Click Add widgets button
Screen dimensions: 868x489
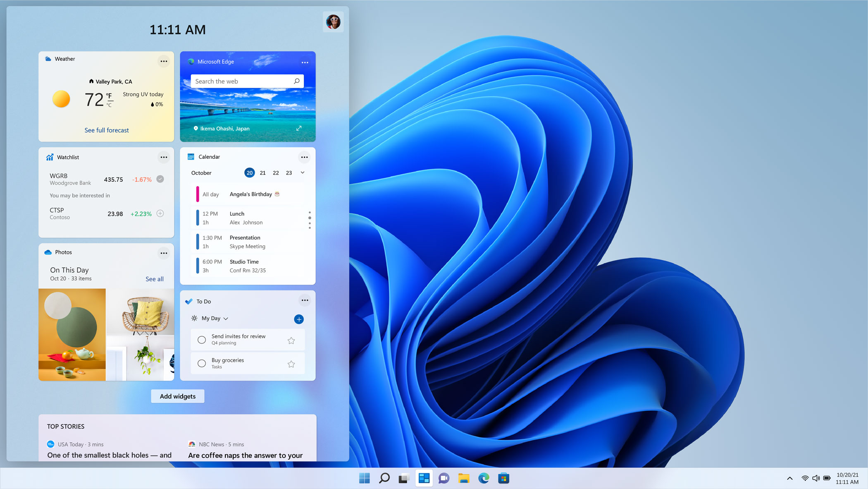[x=177, y=396]
